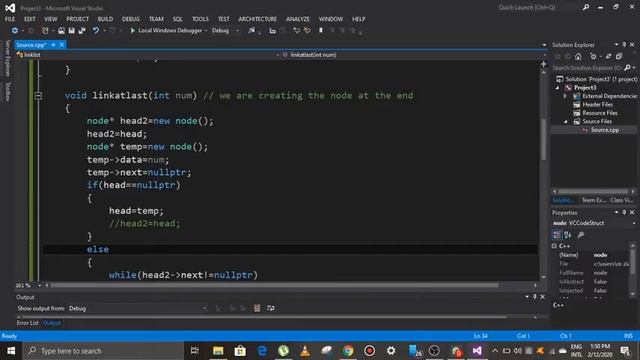Open the Toolbox side tab

coord(7,91)
